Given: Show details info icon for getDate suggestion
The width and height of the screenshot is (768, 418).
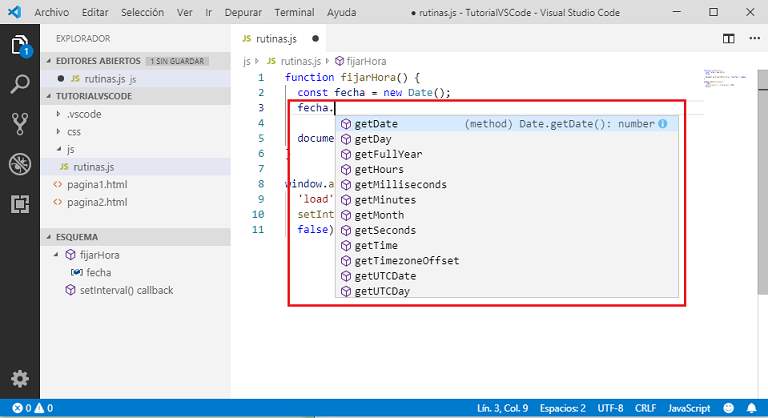Looking at the screenshot, I should (x=663, y=123).
